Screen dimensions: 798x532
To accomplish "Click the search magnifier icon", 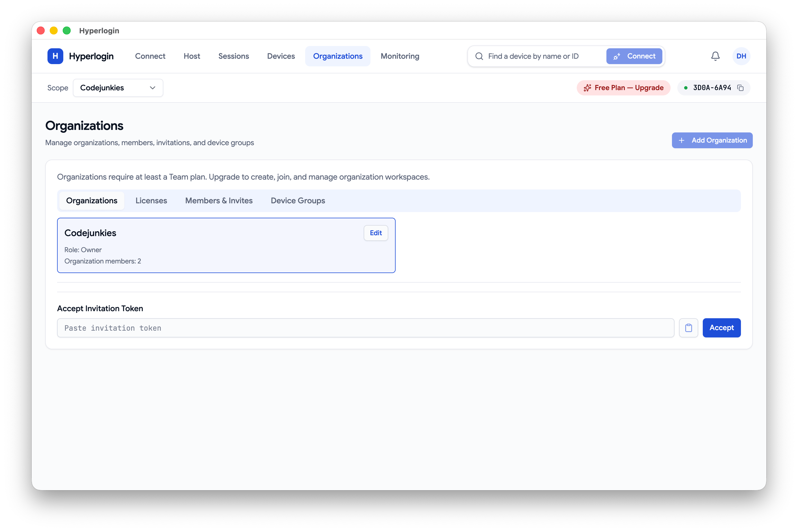I will (x=479, y=56).
